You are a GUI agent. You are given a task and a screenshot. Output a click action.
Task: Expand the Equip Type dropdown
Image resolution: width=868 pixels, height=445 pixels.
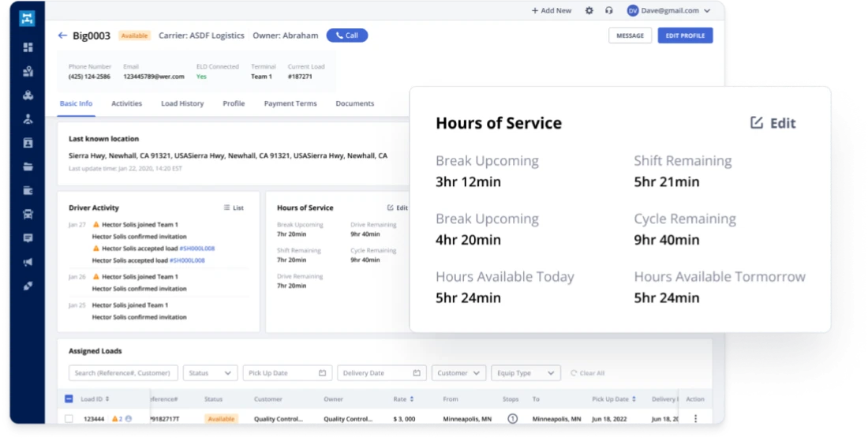click(x=526, y=373)
